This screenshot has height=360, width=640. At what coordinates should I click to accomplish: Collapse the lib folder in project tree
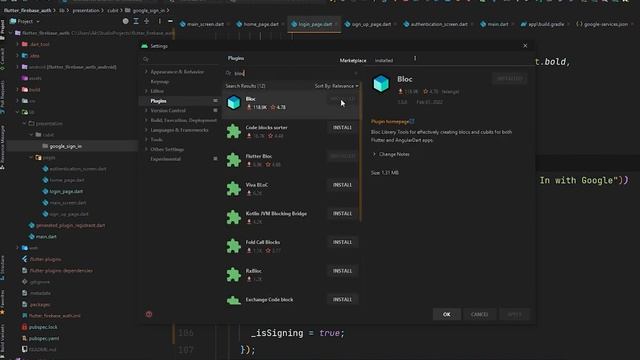coord(18,112)
